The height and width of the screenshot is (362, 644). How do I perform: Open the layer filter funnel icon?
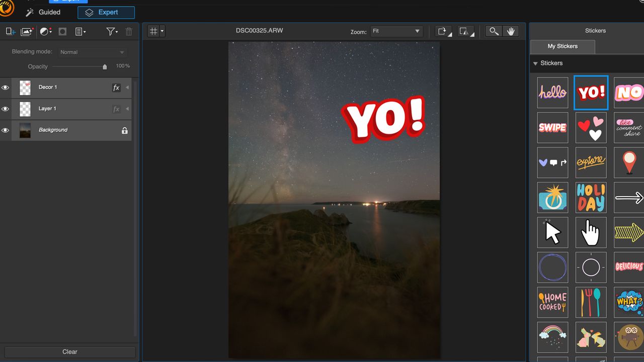click(x=112, y=32)
